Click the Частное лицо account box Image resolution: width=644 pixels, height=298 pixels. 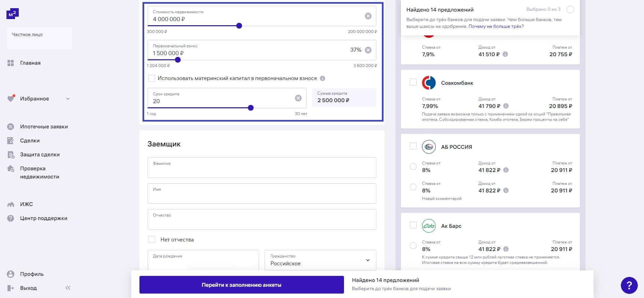tap(39, 38)
